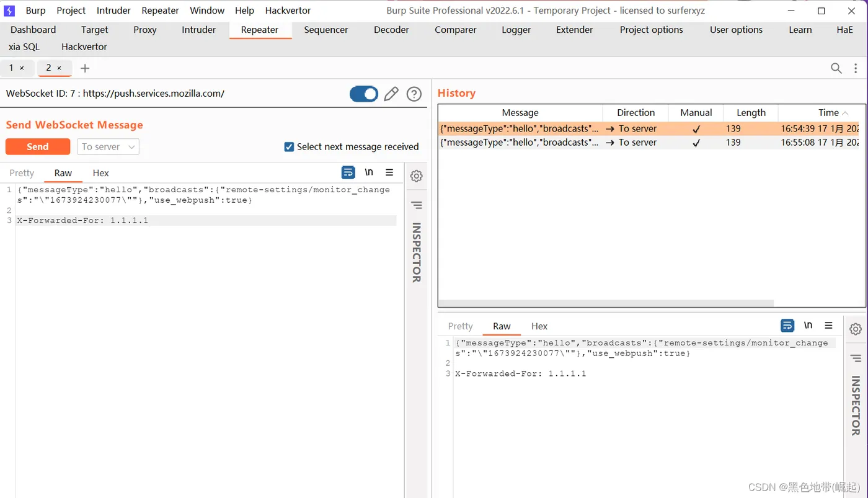Sort history by Length column header

751,113
